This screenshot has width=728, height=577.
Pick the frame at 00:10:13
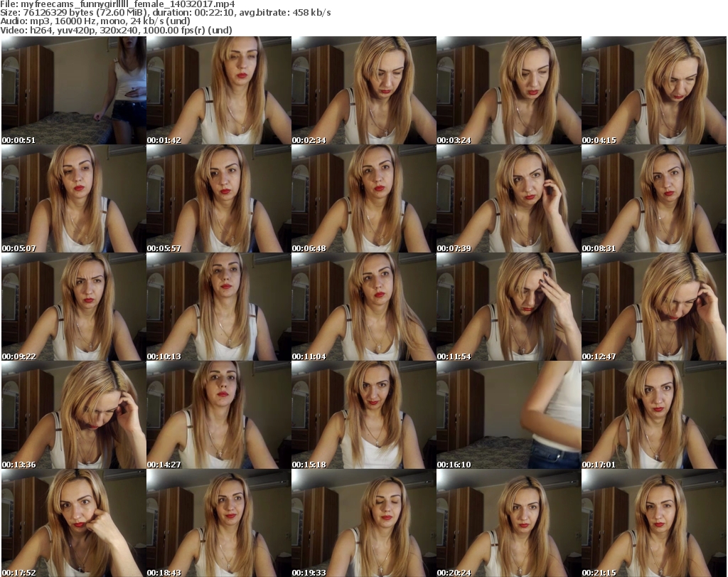coord(219,307)
